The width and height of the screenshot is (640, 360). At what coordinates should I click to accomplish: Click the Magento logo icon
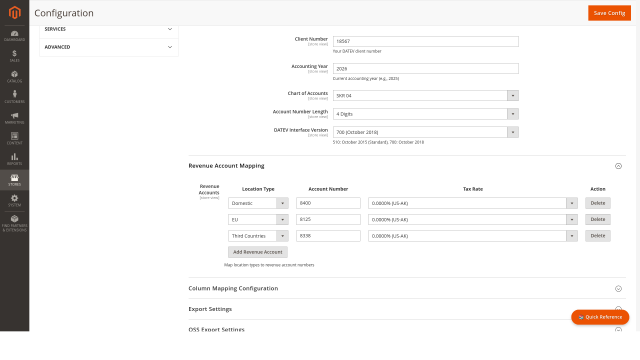(x=14, y=13)
